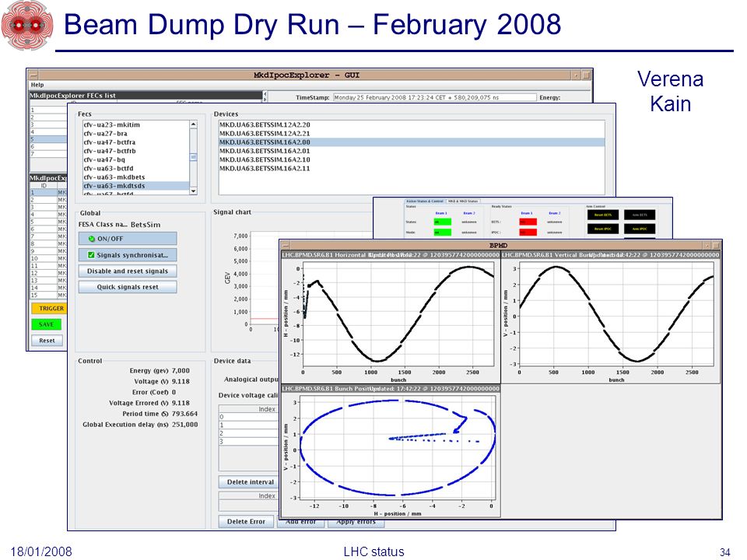The image size is (747, 560).
Task: Select device MKD.UA63.BETSSIM.16A2.10
Action: 412,159
